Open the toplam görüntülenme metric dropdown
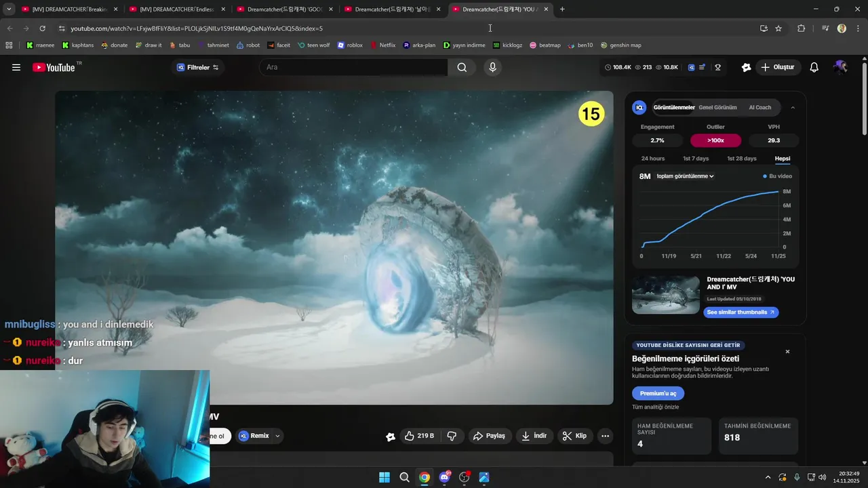Screen dimensions: 868x488 [685, 176]
